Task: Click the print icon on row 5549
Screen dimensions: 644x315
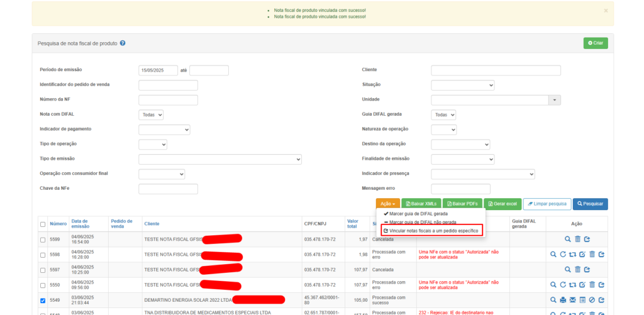Action: 563,300
